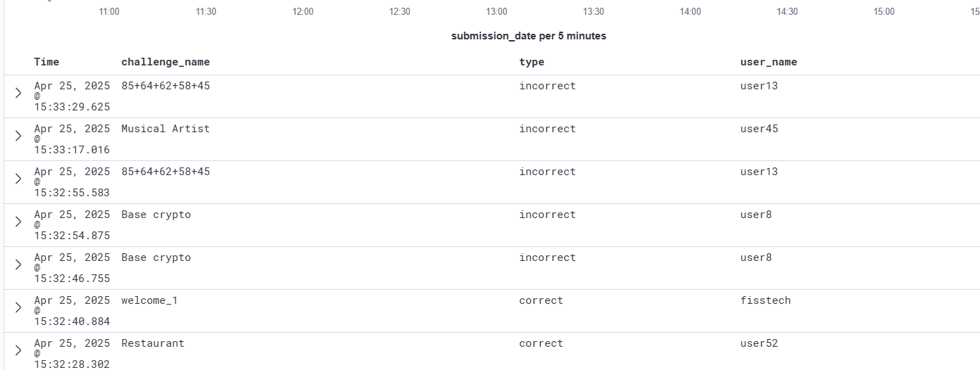Screen dimensions: 980x370
Task: Expand the row timestamped 15:33:29.625
Action: [x=18, y=93]
